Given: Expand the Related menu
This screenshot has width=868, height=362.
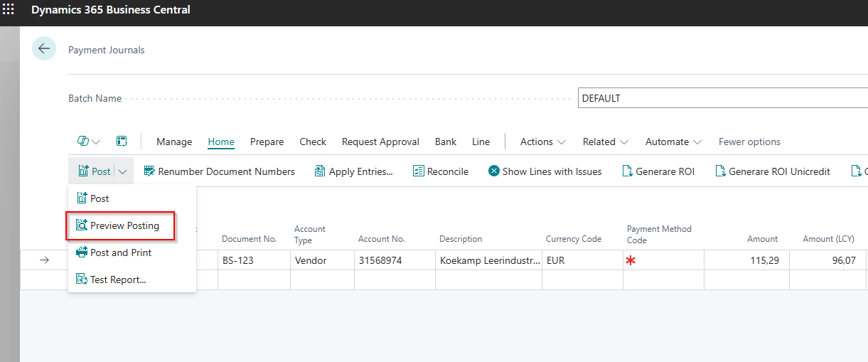Looking at the screenshot, I should click(606, 142).
